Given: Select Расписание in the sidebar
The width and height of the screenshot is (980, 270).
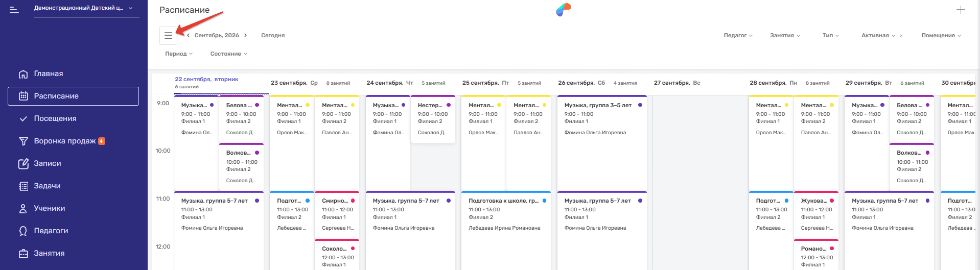Looking at the screenshot, I should (73, 96).
